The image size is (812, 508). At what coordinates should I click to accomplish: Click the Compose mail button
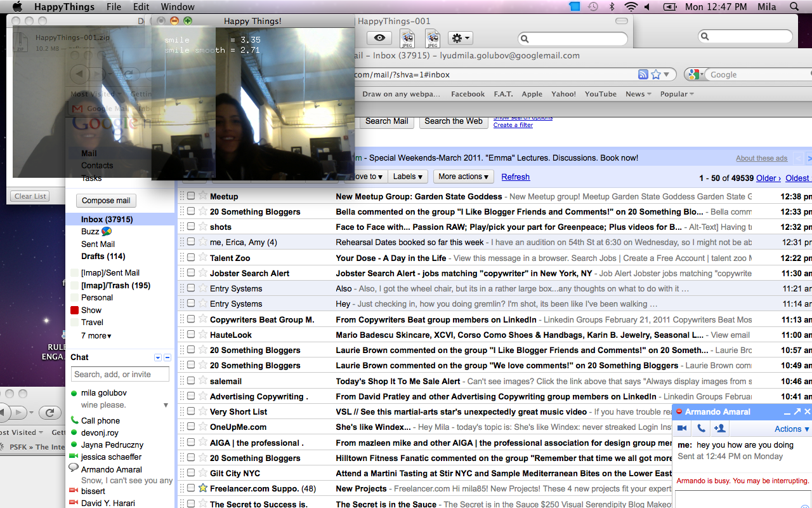(106, 201)
